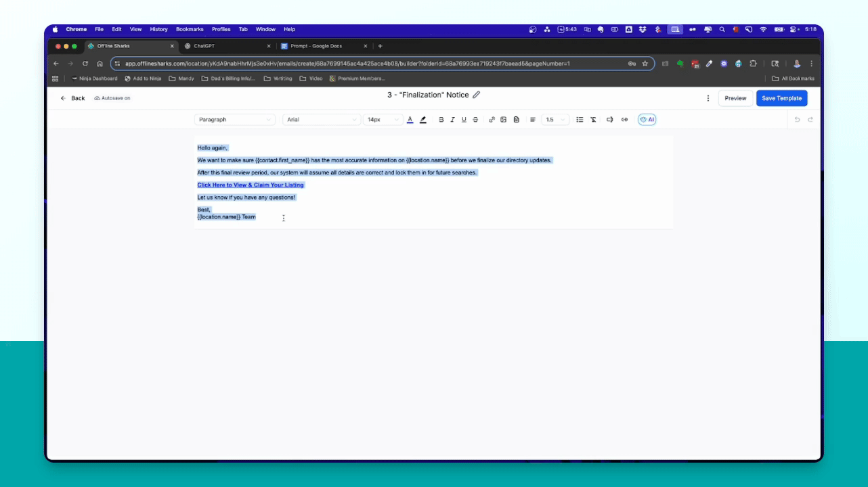Open the Mandy bookmarks folder
This screenshot has height=487, width=868.
(x=181, y=78)
